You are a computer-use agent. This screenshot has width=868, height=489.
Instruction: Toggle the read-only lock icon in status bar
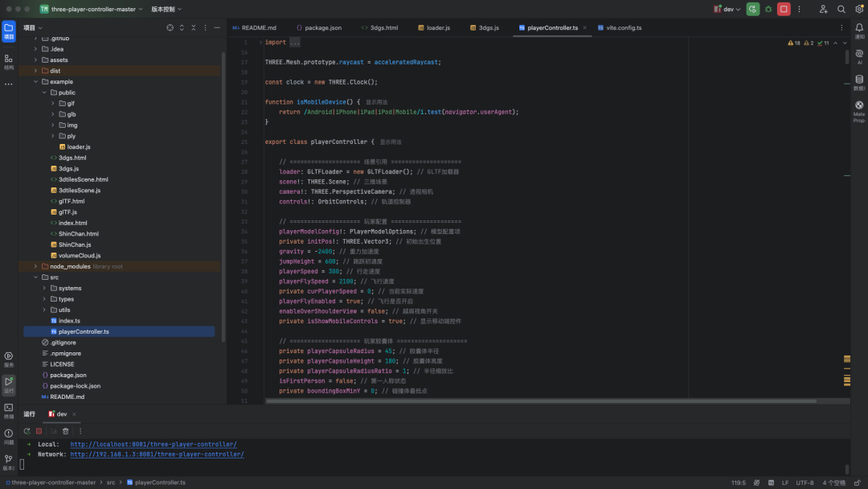point(857,483)
